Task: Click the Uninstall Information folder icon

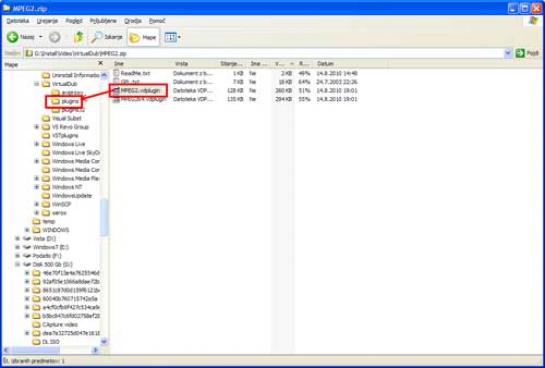Action: (x=46, y=75)
